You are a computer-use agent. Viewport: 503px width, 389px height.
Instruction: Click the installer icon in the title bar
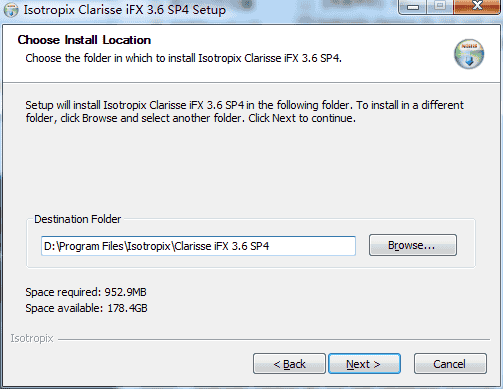coord(11,10)
